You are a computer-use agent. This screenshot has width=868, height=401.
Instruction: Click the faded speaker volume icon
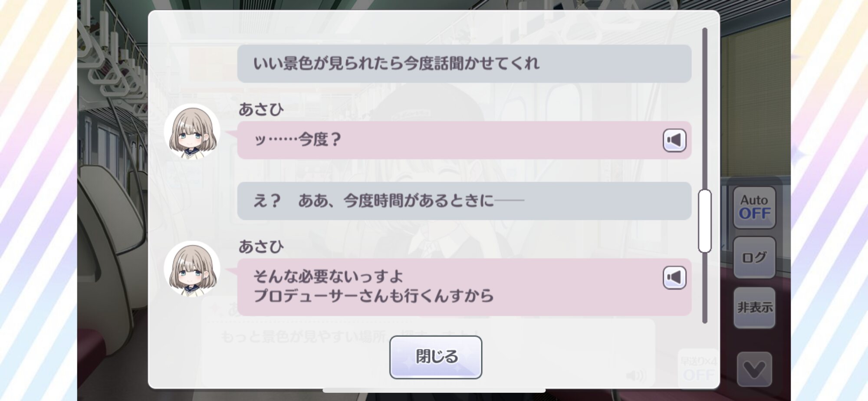pos(636,375)
